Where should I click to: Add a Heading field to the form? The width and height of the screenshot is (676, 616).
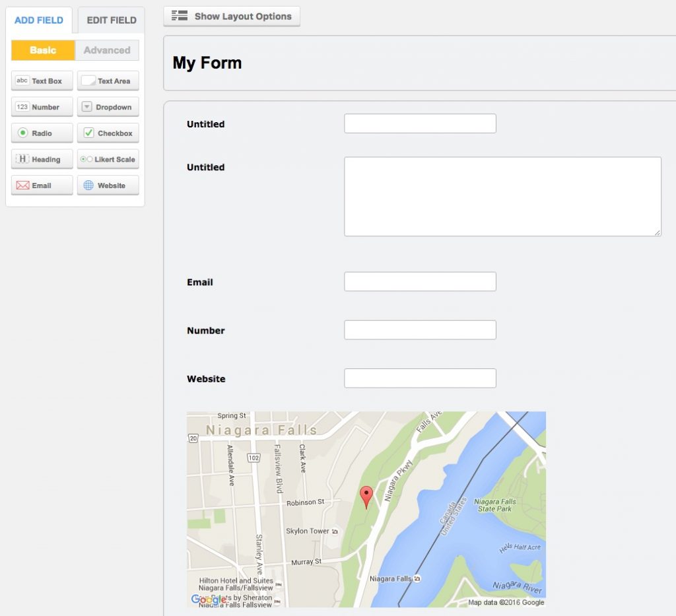point(42,159)
